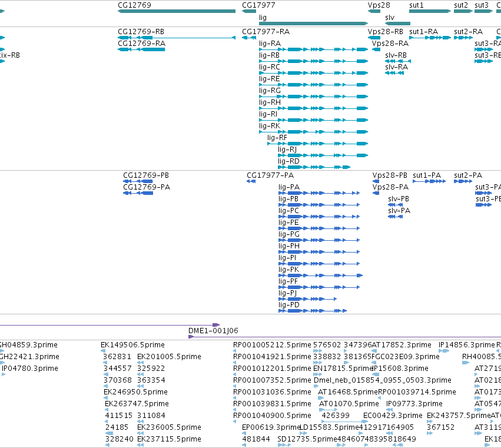
Task: Select EST EK201005.5prime
Action: point(140,363)
